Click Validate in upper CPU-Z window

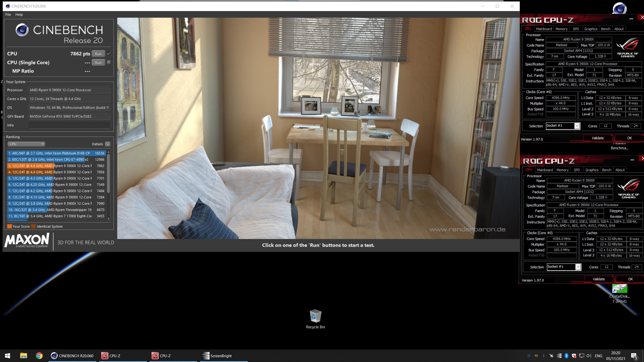(x=598, y=138)
